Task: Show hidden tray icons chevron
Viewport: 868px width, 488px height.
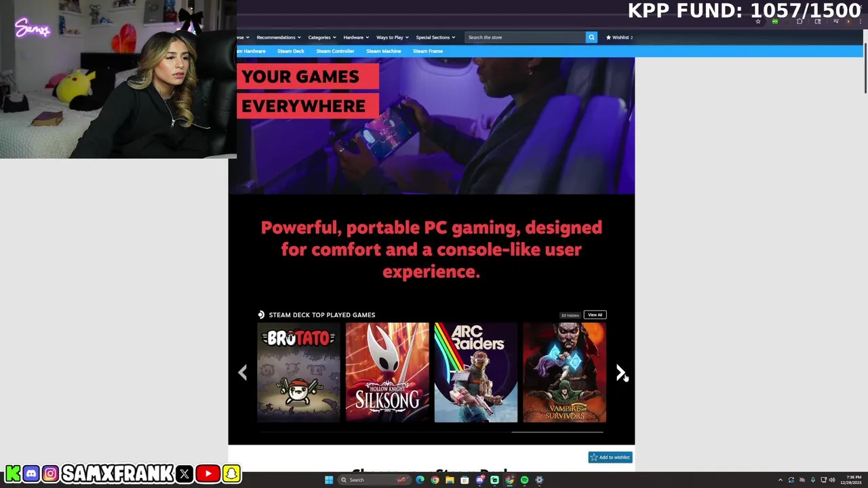Action: tap(780, 480)
